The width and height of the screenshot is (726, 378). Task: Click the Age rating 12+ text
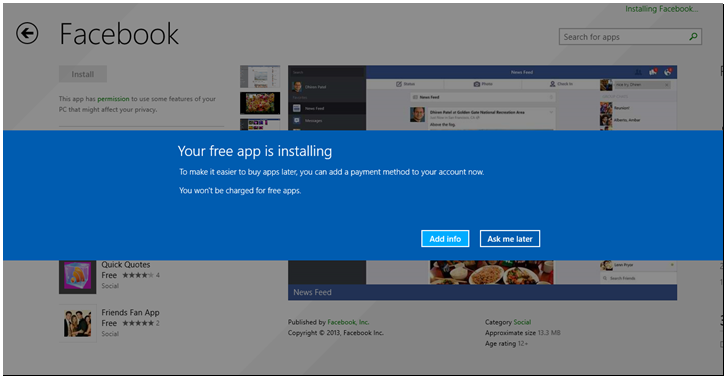[x=506, y=344]
